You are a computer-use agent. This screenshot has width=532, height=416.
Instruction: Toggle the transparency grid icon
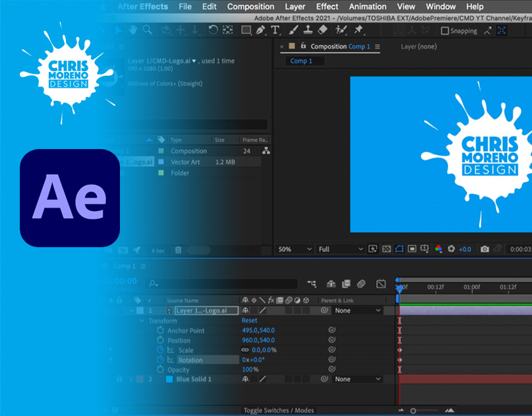pyautogui.click(x=386, y=249)
